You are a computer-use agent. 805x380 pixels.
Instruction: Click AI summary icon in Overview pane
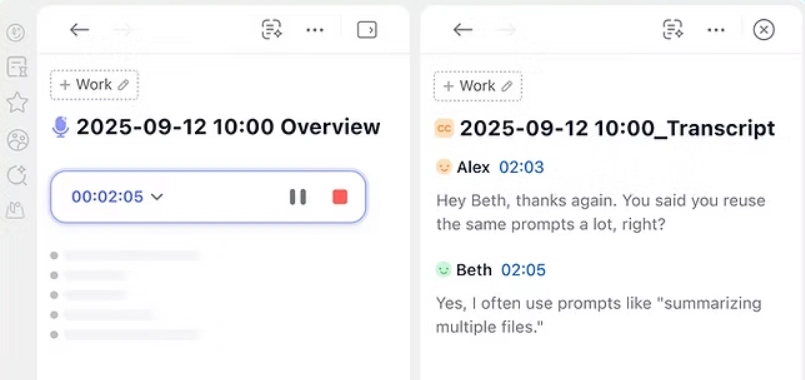click(272, 29)
